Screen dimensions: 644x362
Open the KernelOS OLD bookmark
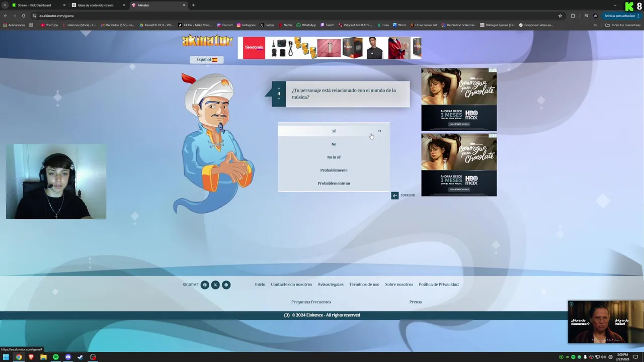(156, 25)
